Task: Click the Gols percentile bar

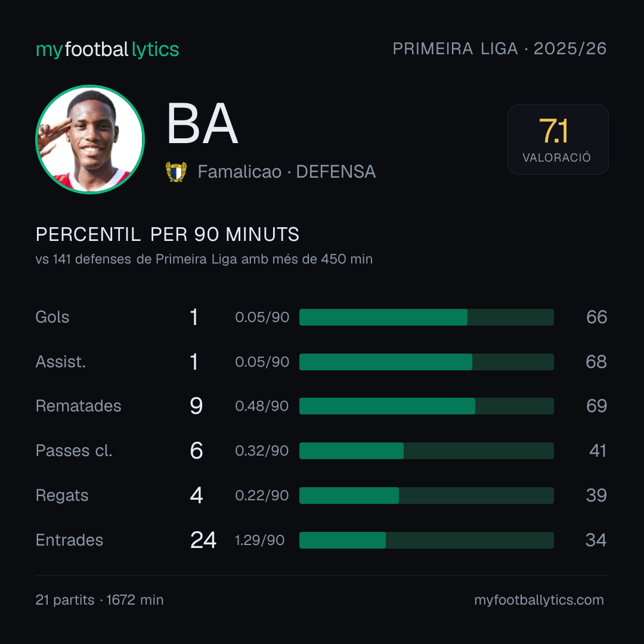Action: pyautogui.click(x=426, y=317)
